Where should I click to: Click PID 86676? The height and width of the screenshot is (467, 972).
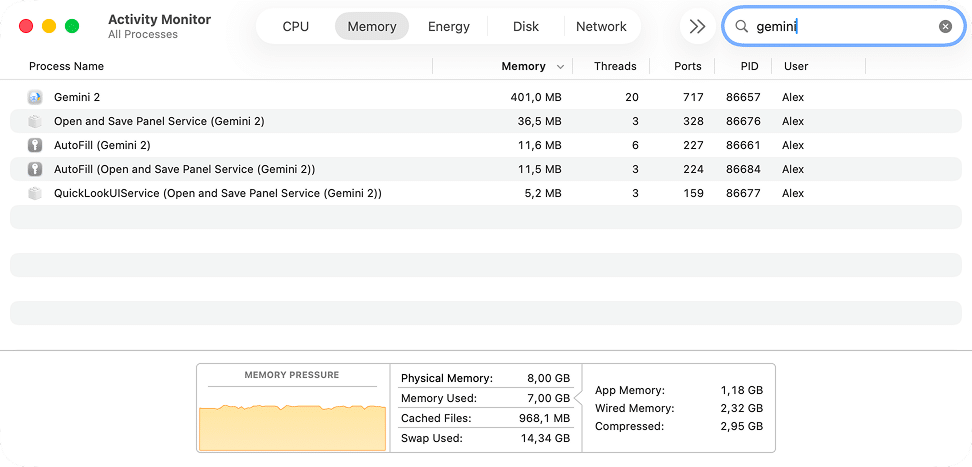743,121
